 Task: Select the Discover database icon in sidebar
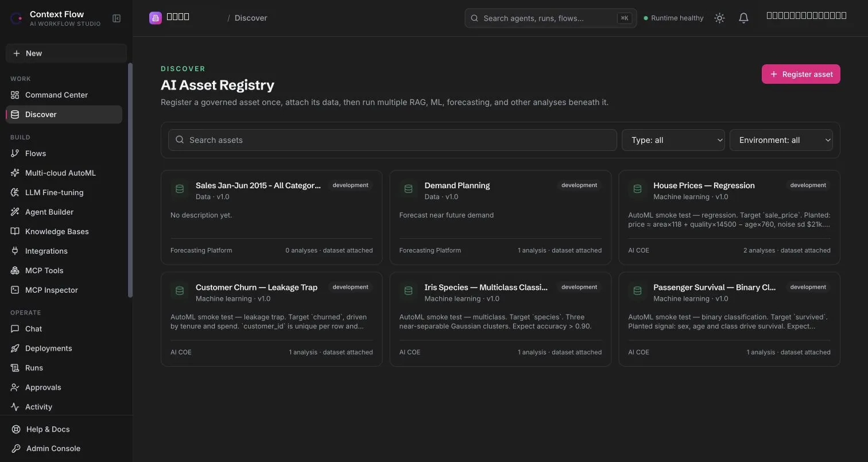pyautogui.click(x=15, y=114)
